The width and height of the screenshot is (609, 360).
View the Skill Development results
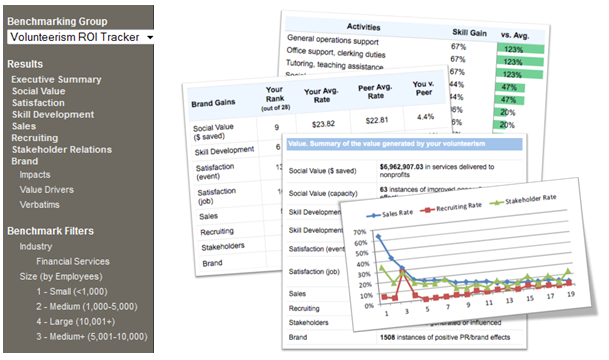tap(53, 114)
